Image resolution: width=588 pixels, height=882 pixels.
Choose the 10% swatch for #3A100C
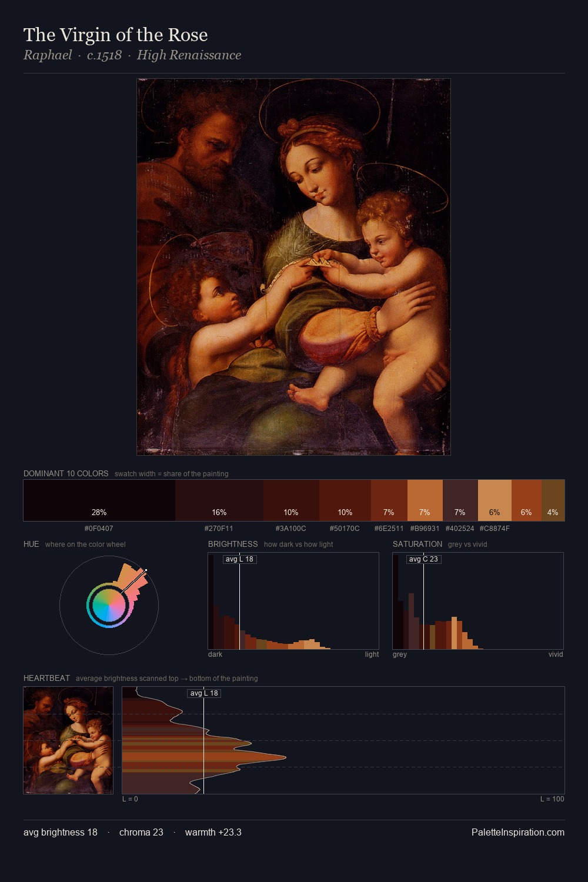pos(291,500)
